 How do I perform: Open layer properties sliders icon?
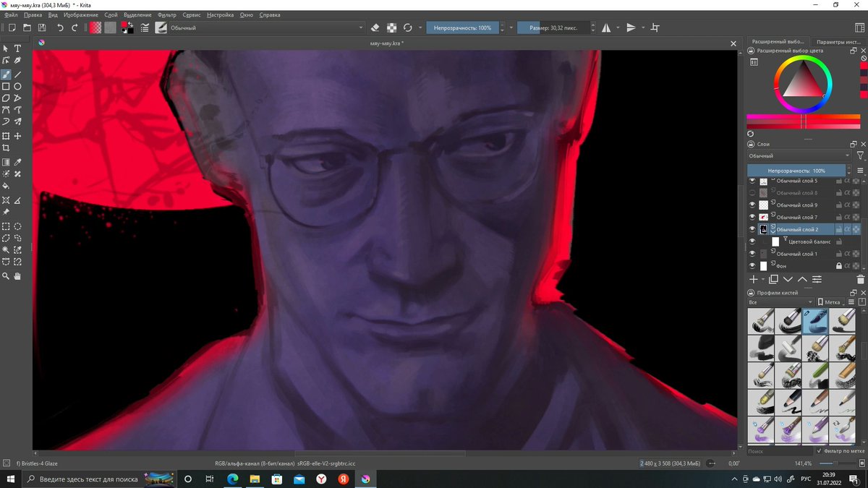click(817, 279)
